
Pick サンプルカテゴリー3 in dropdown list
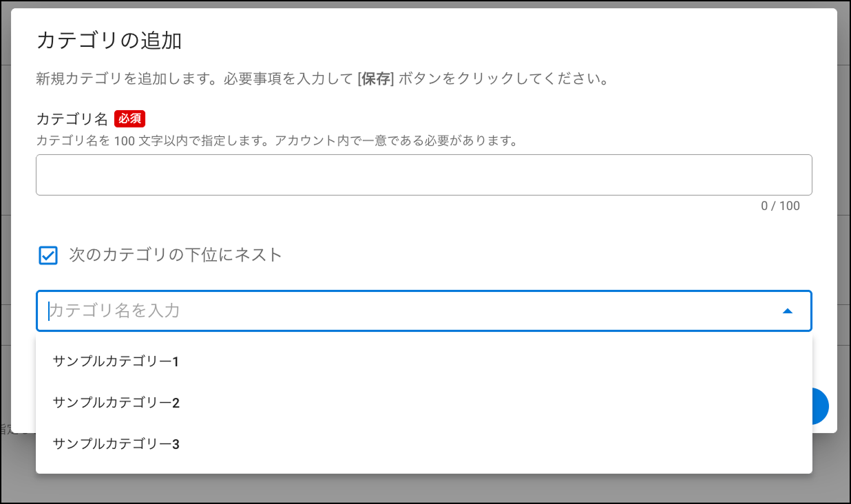pos(116,444)
